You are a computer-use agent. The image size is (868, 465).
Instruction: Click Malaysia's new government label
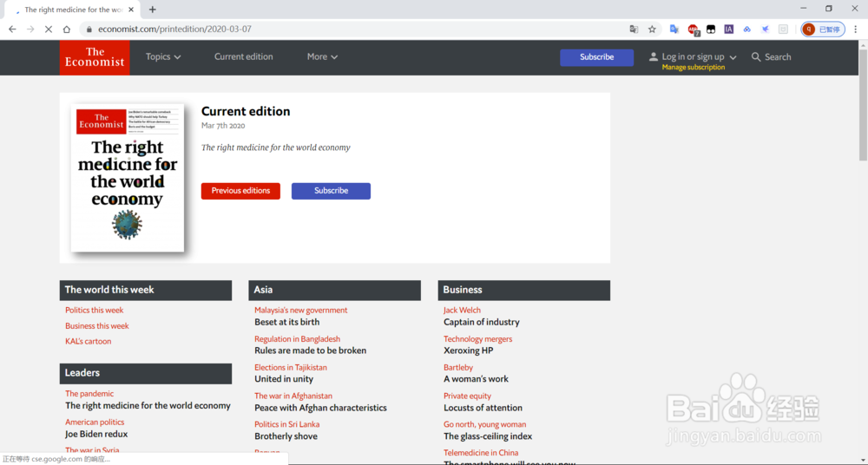pyautogui.click(x=300, y=311)
